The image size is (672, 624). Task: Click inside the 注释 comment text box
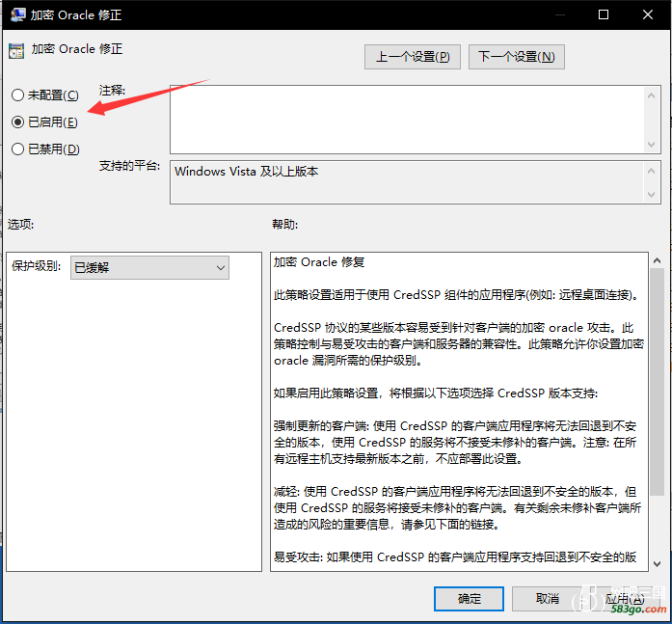tap(407, 120)
